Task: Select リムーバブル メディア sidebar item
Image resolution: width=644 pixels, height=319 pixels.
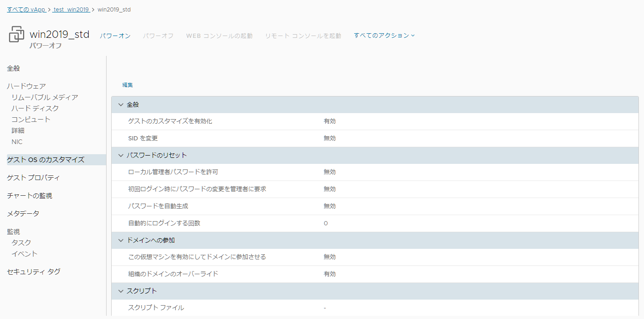Action: [45, 97]
